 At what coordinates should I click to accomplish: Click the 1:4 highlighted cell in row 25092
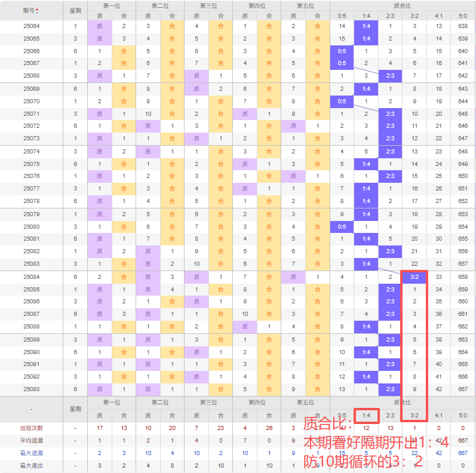pyautogui.click(x=367, y=377)
